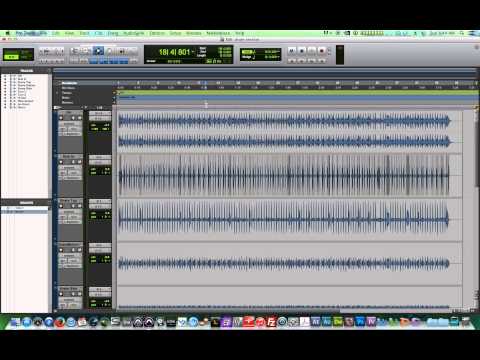Select the second track's waveform clip
Screen dimensions: 480x360
click(x=284, y=175)
